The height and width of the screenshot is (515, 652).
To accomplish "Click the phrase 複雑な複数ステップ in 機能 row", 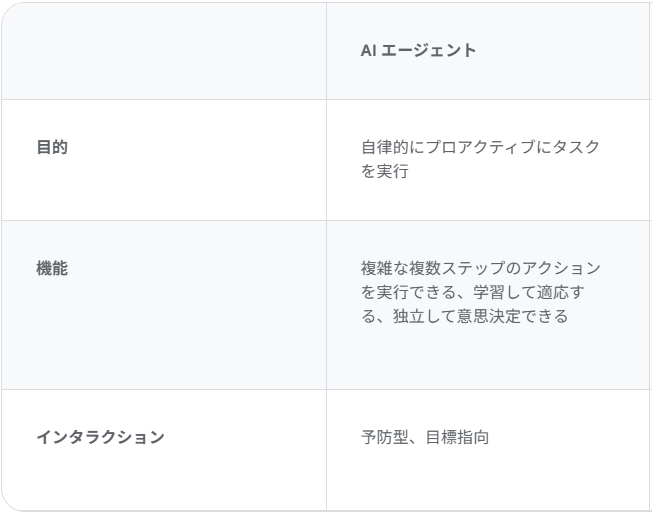I will pyautogui.click(x=433, y=269).
